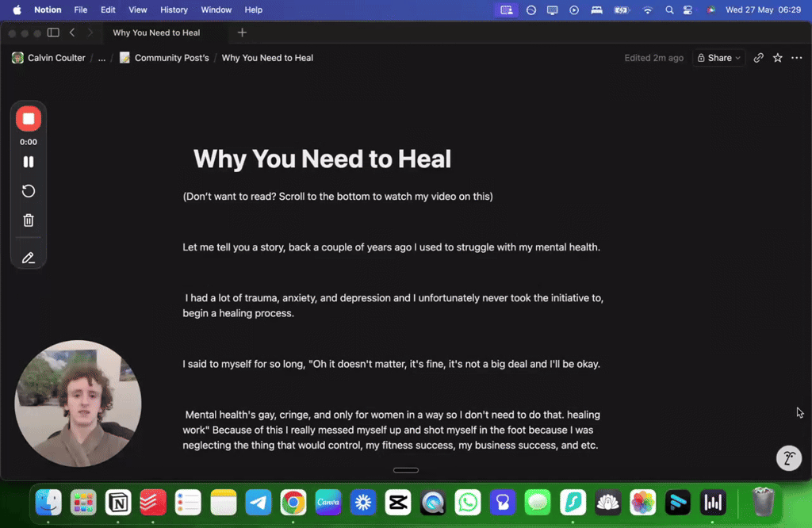The image size is (812, 528).
Task: Open Surfshark from the dock
Action: point(573,502)
